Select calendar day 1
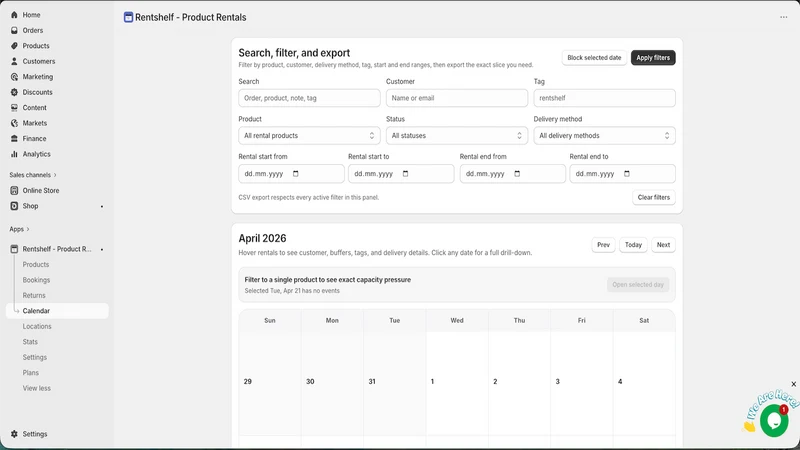The image size is (800, 450). point(457,382)
